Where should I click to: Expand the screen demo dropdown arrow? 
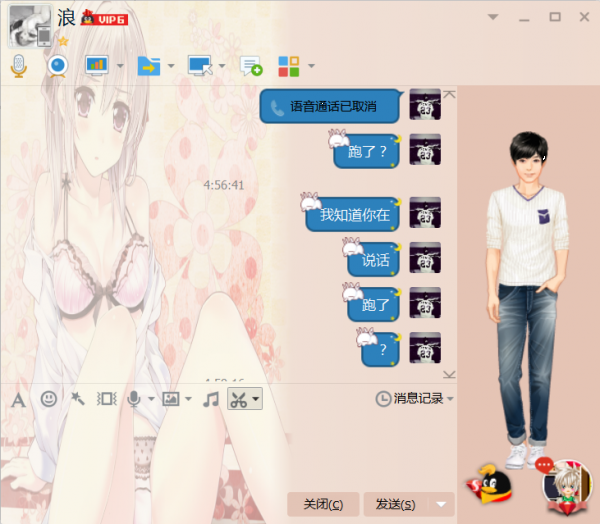(x=120, y=66)
